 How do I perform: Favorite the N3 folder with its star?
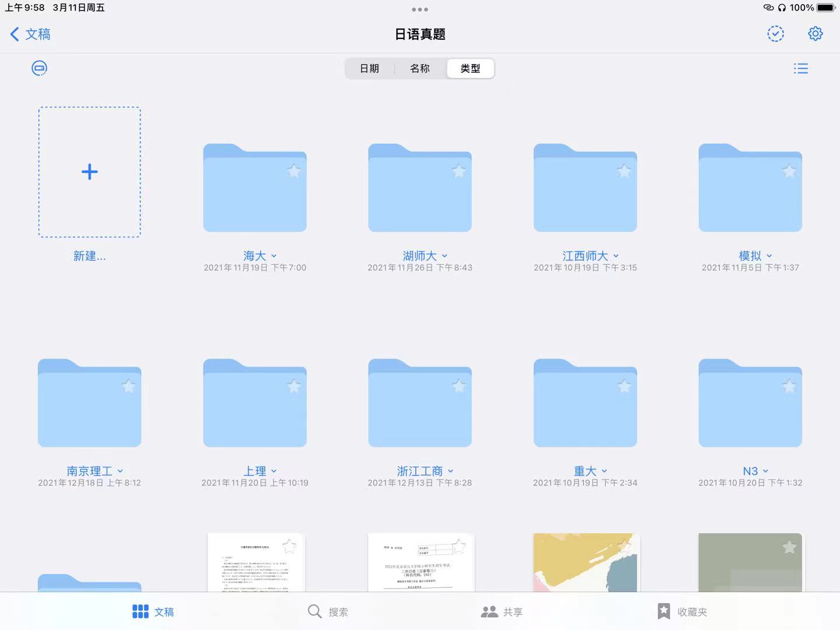(x=789, y=386)
